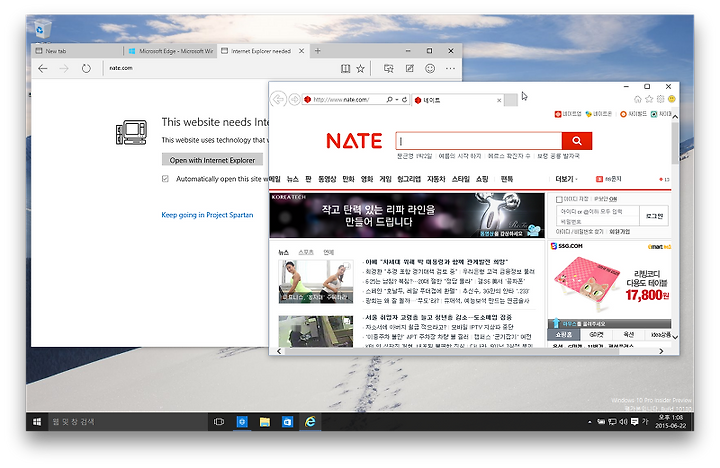This screenshot has height=468, width=720.
Task: Switch to the New tab in Edge
Action: (77, 51)
